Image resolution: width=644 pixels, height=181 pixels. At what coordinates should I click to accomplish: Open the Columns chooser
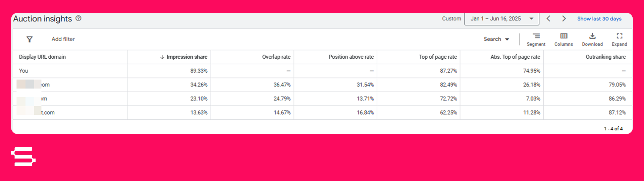point(563,39)
